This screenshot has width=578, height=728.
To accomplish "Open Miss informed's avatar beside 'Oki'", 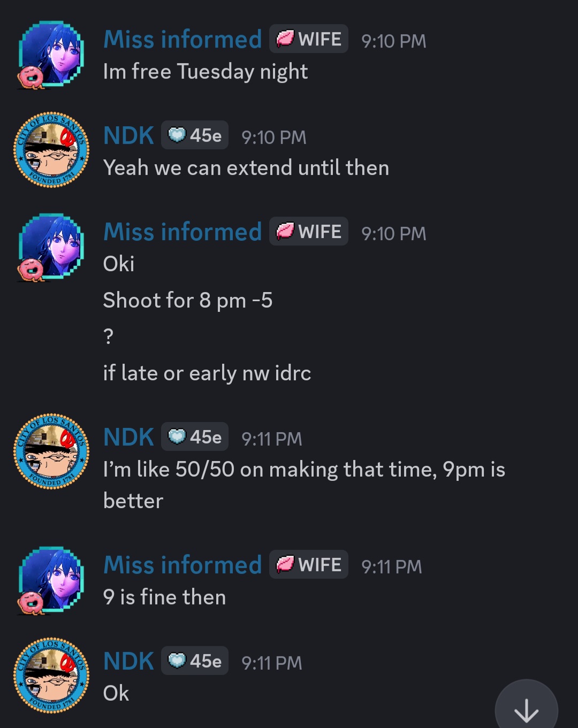I will click(51, 247).
